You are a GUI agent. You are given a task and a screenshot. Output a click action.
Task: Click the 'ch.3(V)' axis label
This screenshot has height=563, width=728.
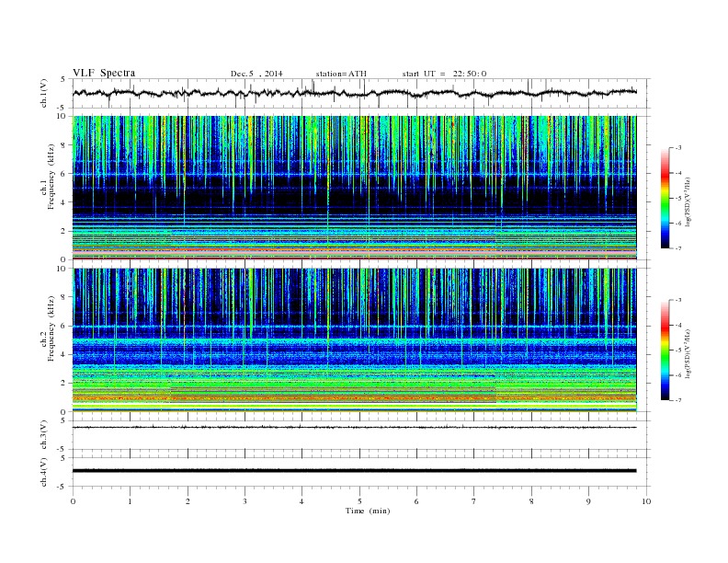pos(44,435)
